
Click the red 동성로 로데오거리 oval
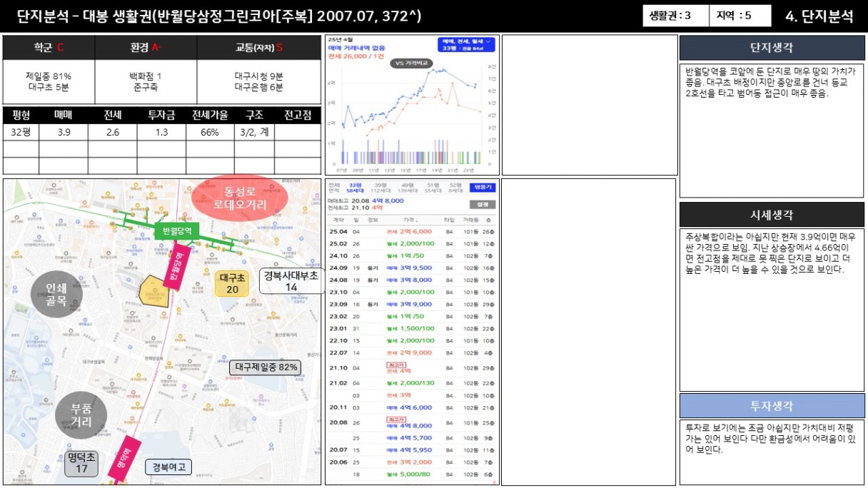coord(239,198)
